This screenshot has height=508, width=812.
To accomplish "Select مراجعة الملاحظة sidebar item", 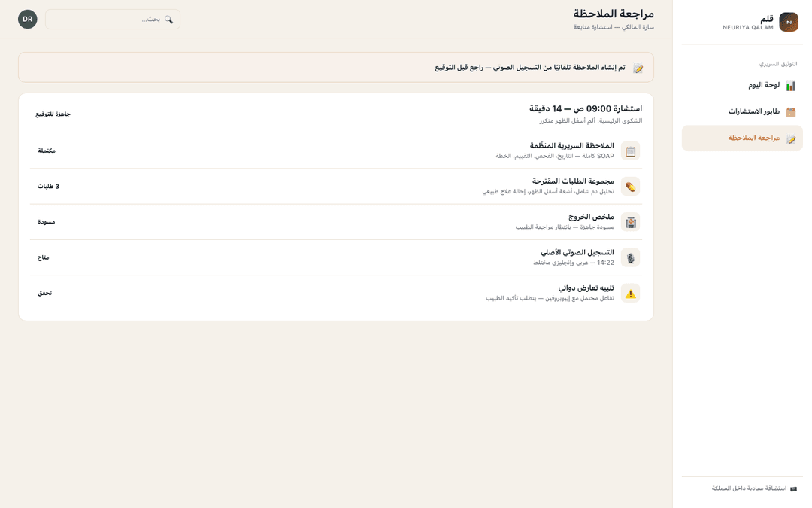I will 742,138.
